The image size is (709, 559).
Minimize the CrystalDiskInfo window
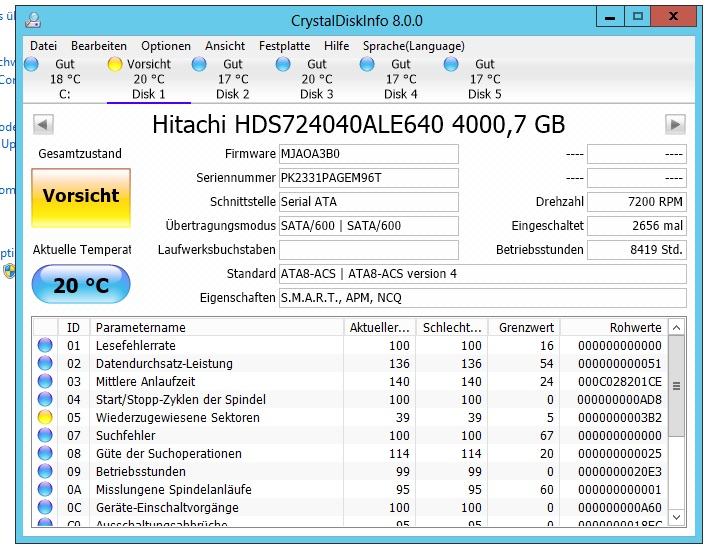click(610, 17)
